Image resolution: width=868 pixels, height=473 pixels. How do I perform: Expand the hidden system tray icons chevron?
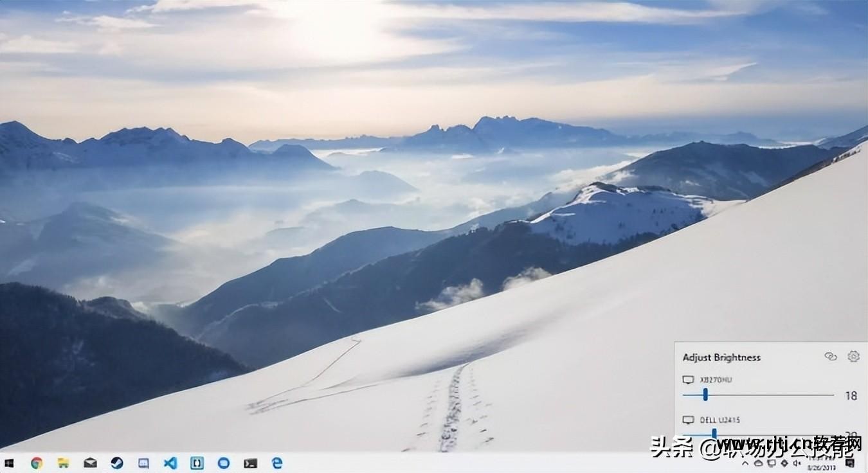[745, 463]
